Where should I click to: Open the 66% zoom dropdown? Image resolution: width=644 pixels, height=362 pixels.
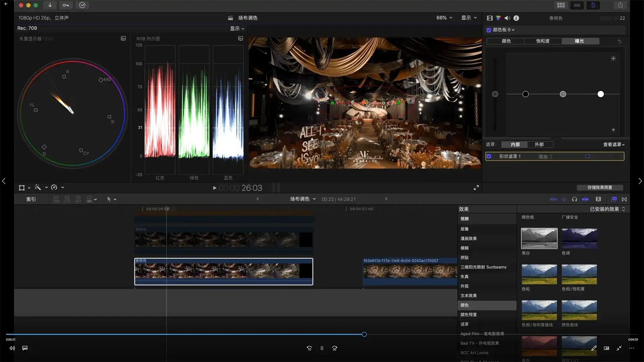coord(444,18)
